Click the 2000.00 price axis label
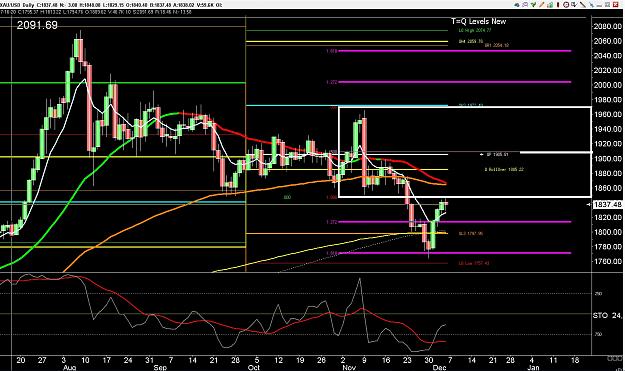 coord(607,85)
